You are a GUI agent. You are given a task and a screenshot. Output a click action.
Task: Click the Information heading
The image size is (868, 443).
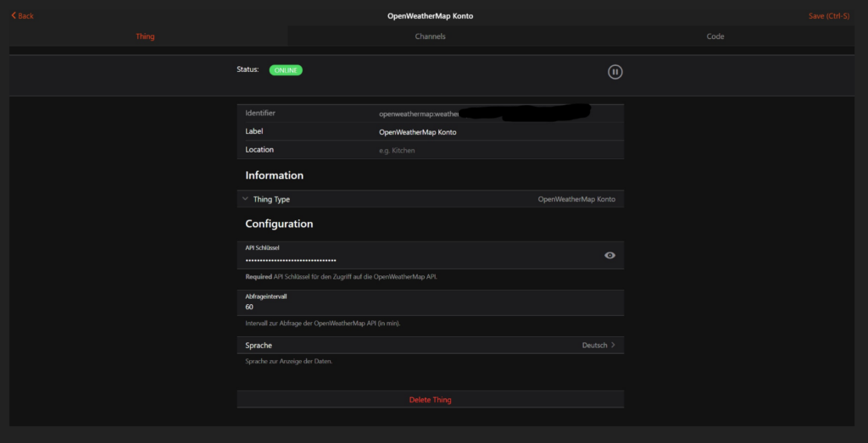click(x=274, y=175)
